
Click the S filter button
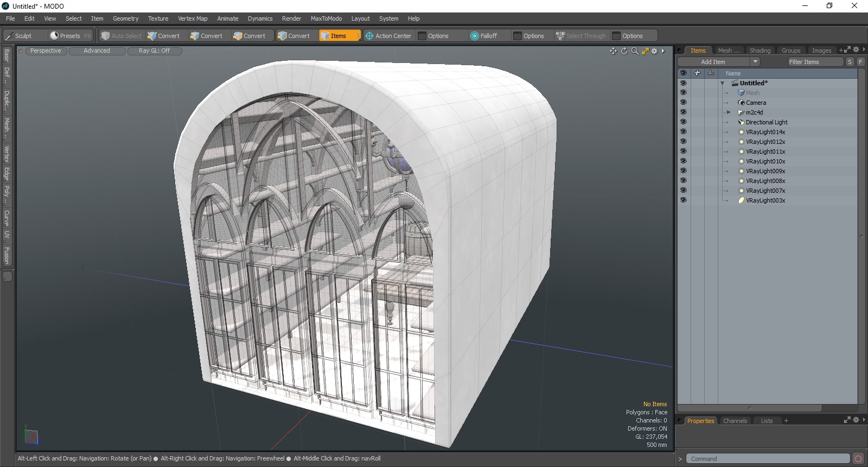tap(850, 62)
